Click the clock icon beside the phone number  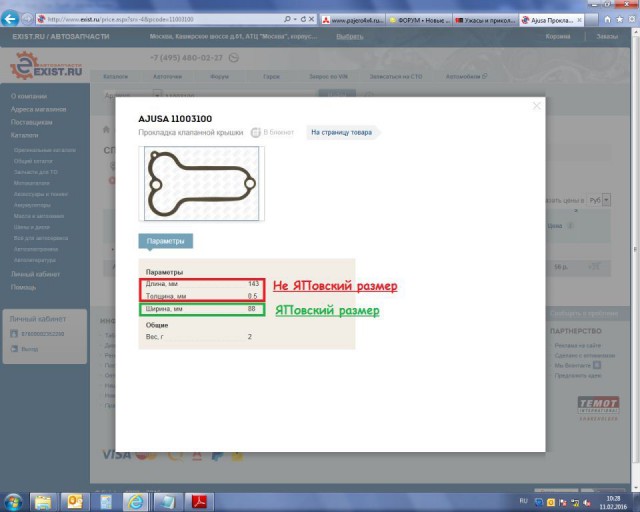[233, 58]
